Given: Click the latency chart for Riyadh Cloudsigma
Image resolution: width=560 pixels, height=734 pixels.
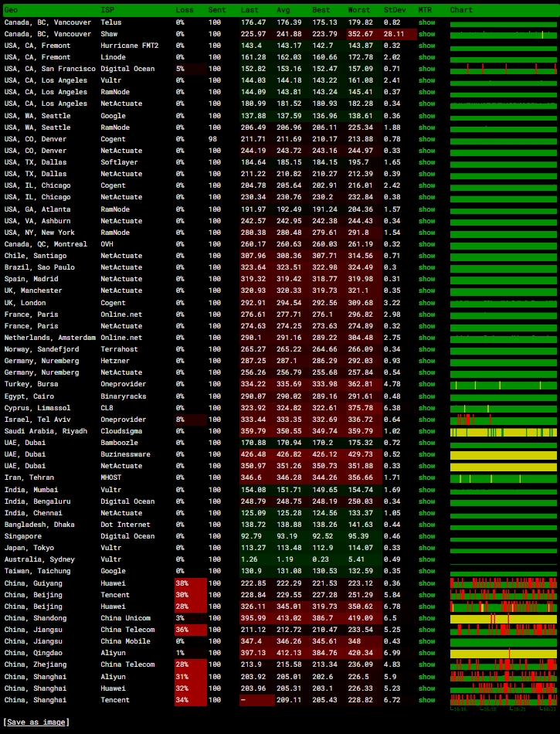Looking at the screenshot, I should tap(503, 432).
